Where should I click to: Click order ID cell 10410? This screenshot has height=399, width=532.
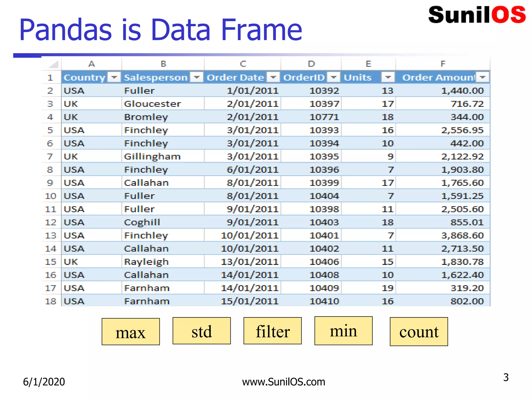[311, 301]
